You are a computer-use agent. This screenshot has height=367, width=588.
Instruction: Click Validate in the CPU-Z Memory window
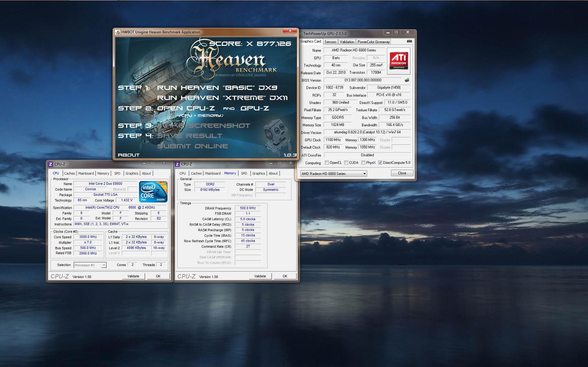(260, 276)
